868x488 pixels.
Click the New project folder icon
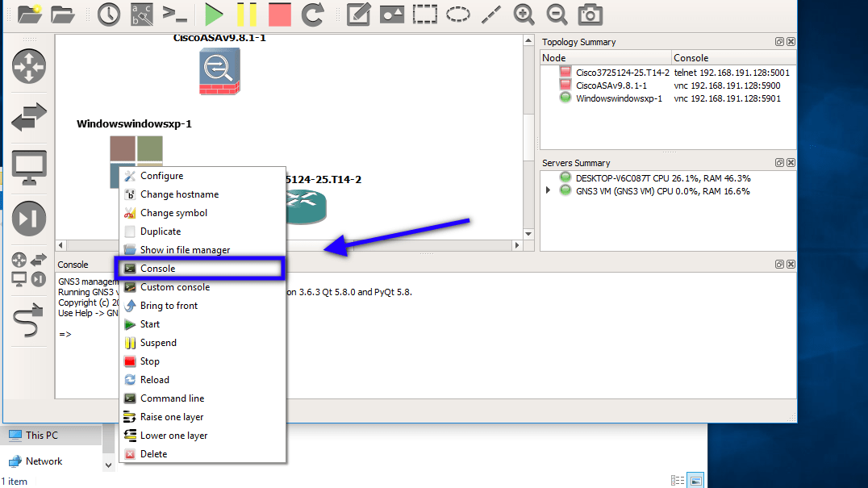tap(29, 15)
